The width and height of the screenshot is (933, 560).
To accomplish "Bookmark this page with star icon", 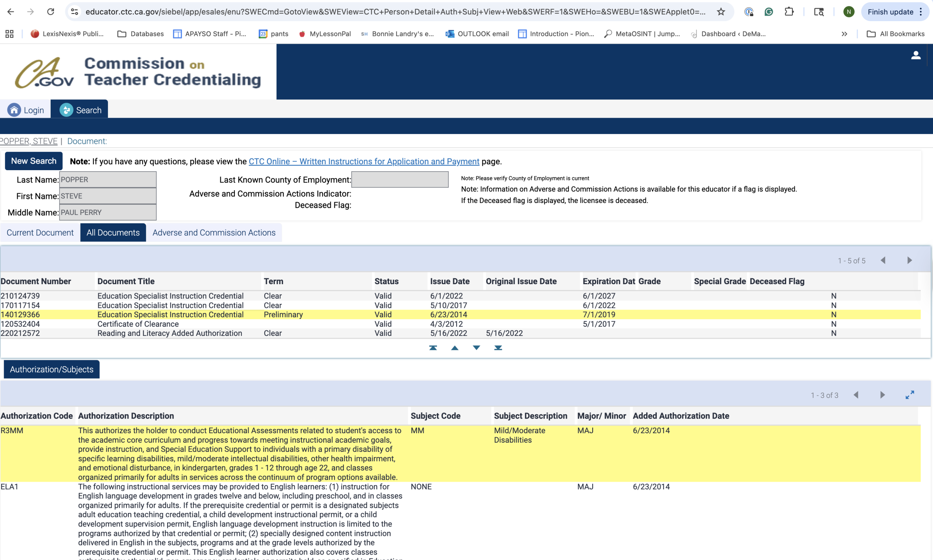I will coord(721,12).
